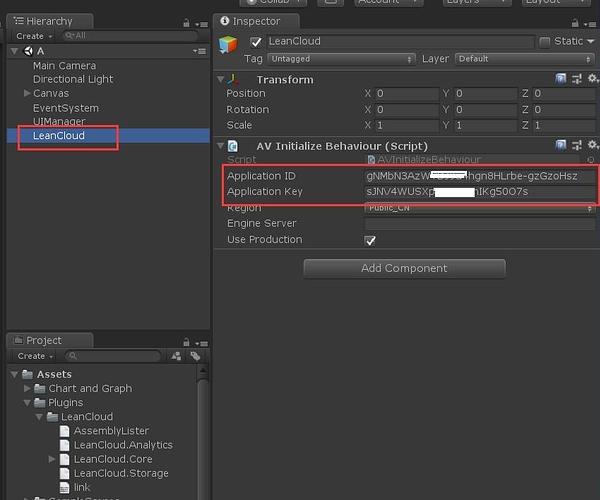Expand Chart and Graph folder
Screen dimensions: 600x500
coord(27,388)
